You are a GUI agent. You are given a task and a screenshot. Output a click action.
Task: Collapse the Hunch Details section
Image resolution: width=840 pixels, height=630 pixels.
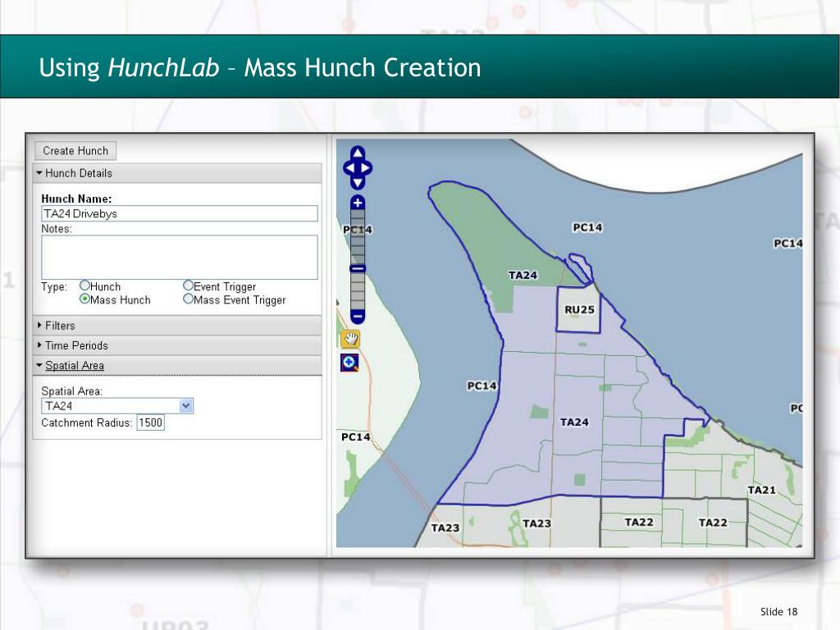[177, 173]
